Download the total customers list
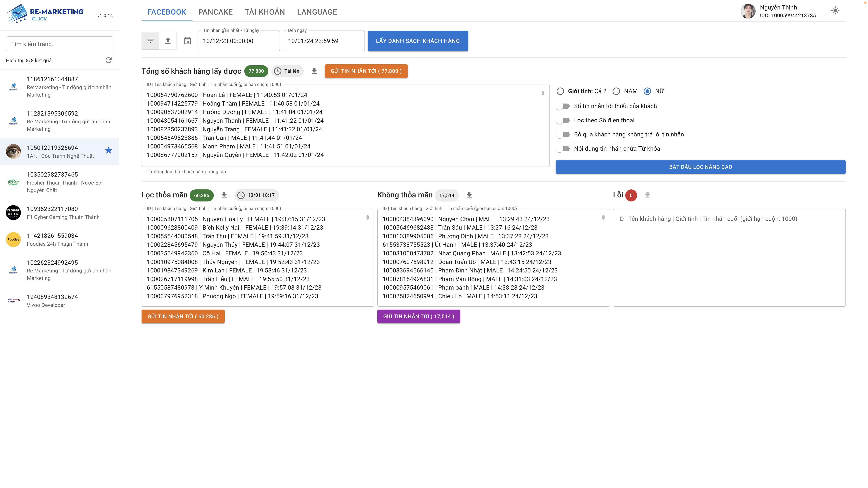The width and height of the screenshot is (868, 488). pos(314,71)
